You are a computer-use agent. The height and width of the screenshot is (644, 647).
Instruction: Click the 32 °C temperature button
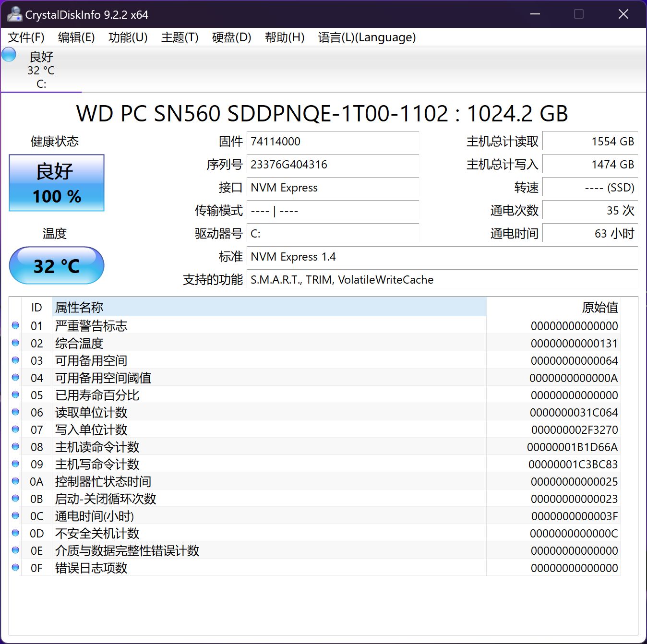tap(57, 265)
